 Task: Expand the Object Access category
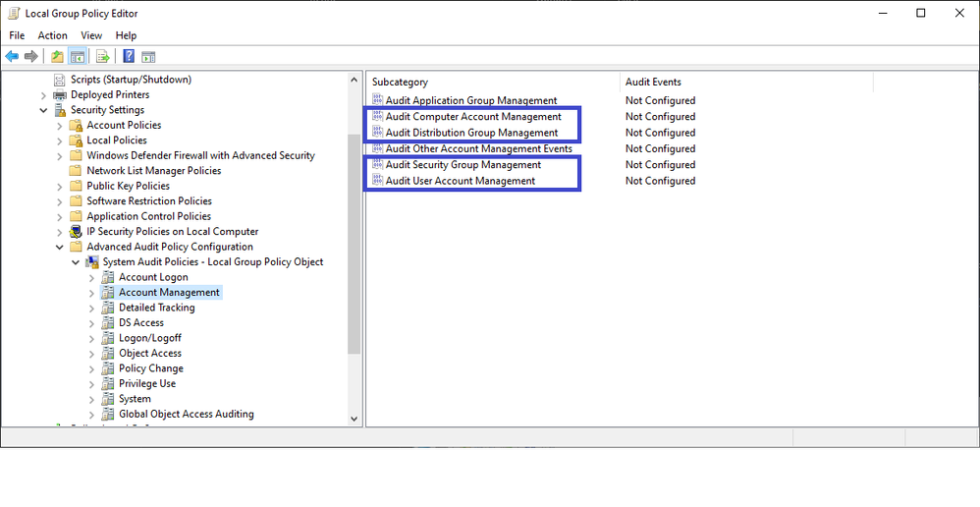(x=92, y=353)
